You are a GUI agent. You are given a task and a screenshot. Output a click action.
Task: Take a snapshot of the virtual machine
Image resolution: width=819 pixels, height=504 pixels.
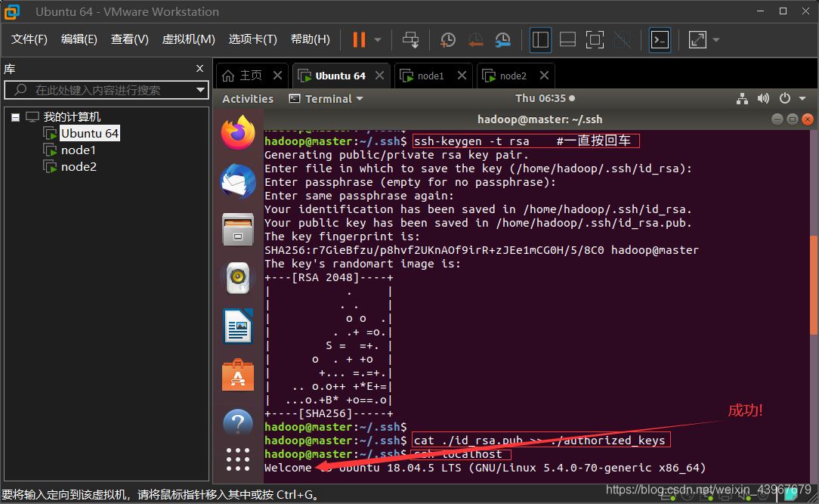coord(448,39)
